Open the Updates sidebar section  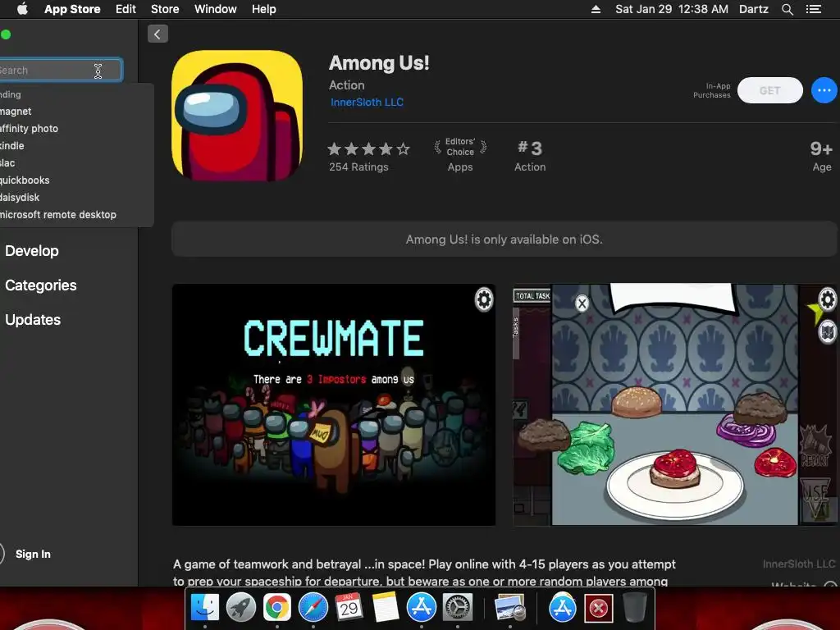tap(33, 320)
